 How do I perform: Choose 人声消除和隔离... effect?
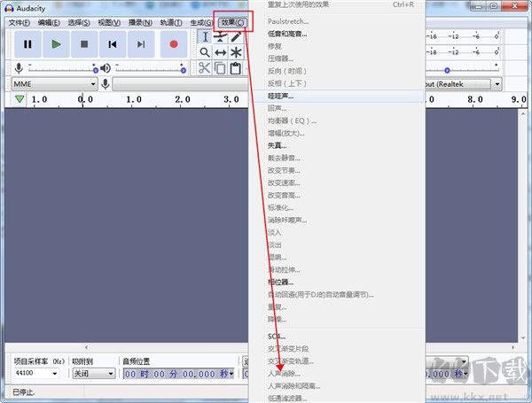(x=337, y=386)
